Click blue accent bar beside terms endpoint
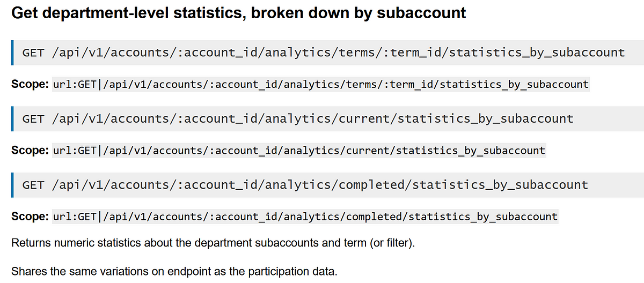This screenshot has height=283, width=644. 12,53
